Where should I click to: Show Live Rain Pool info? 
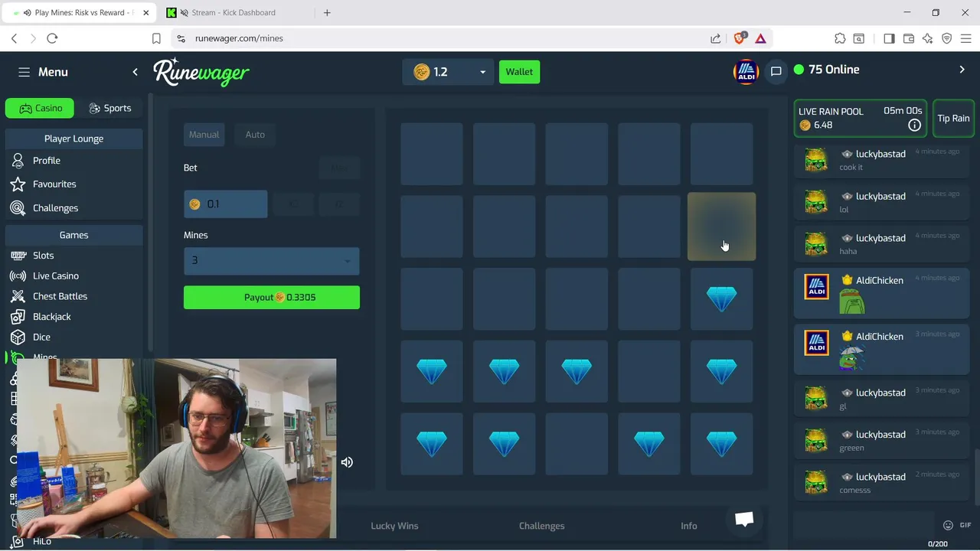(x=914, y=125)
